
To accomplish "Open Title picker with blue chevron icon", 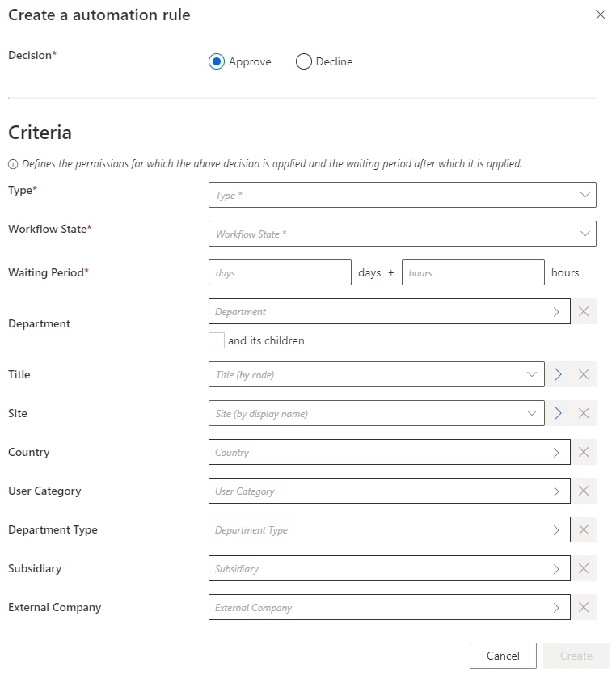I will [x=558, y=374].
